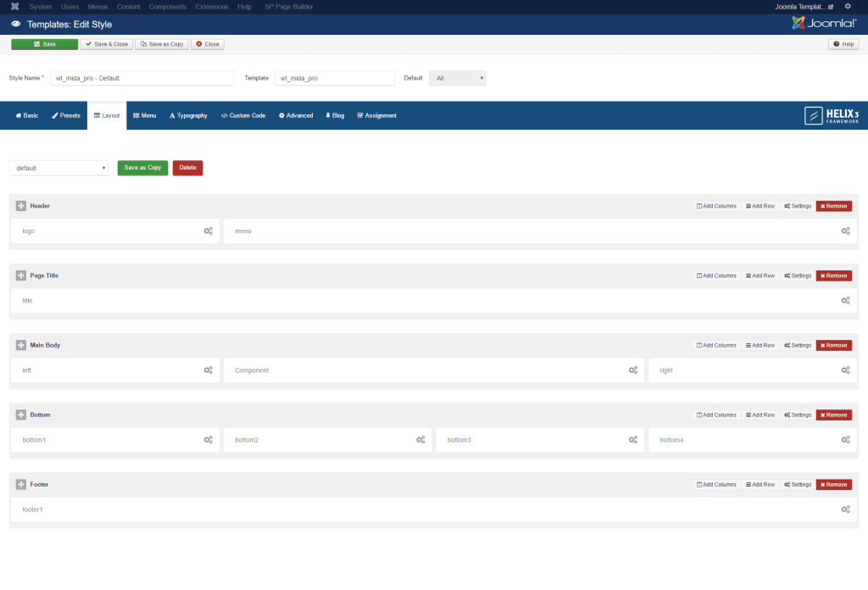The image size is (868, 590).
Task: Click Save & Close in the toolbar
Action: pyautogui.click(x=106, y=43)
